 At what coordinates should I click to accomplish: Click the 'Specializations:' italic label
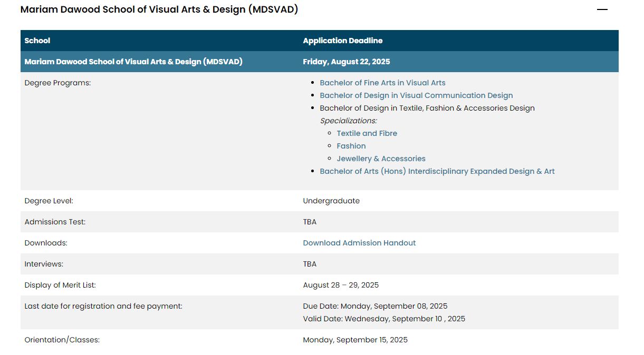click(349, 121)
